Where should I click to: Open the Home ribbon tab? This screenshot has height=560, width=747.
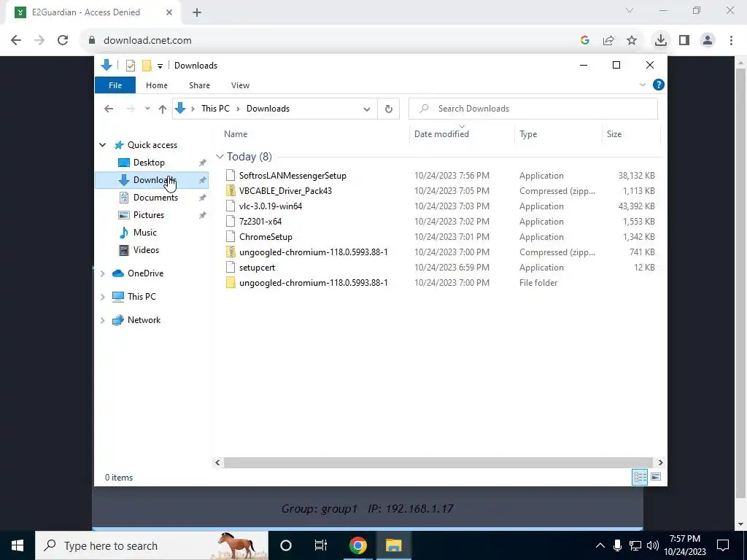[157, 85]
